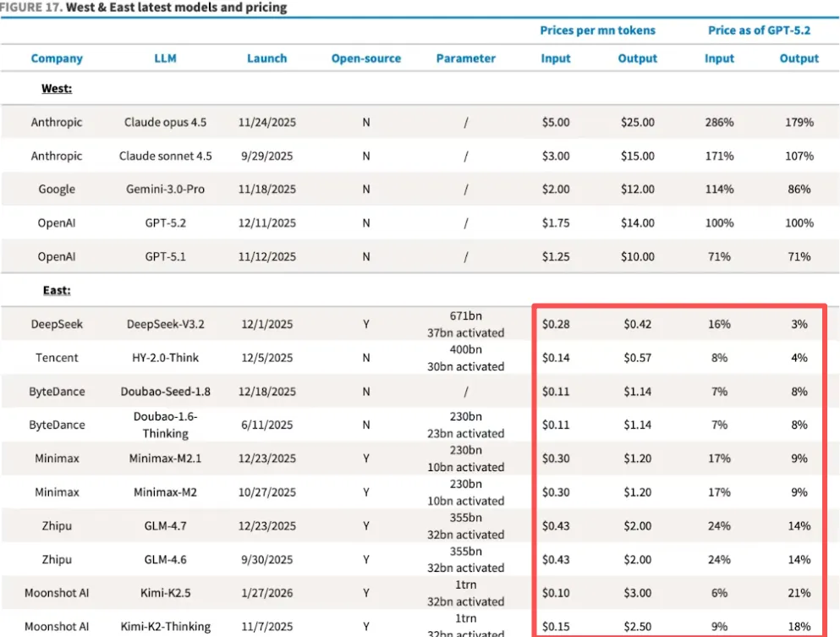Select the 'East:' section label
This screenshot has width=840, height=637.
tap(57, 290)
